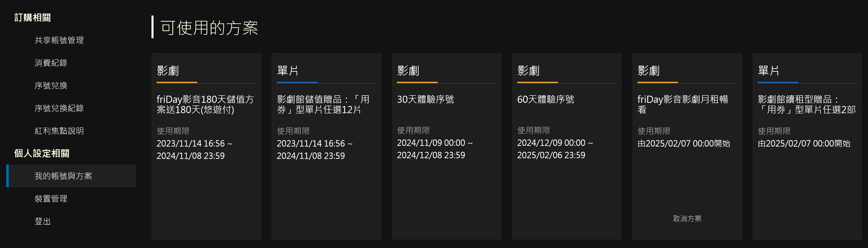868x248 pixels.
Task: Select the friDay影音影劇月租暢看 plan
Action: [x=683, y=104]
